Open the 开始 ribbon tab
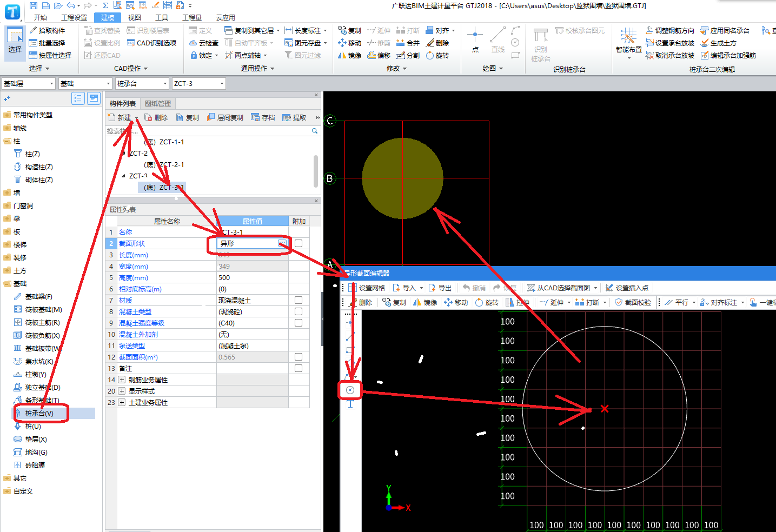This screenshot has width=776, height=532. [41, 17]
